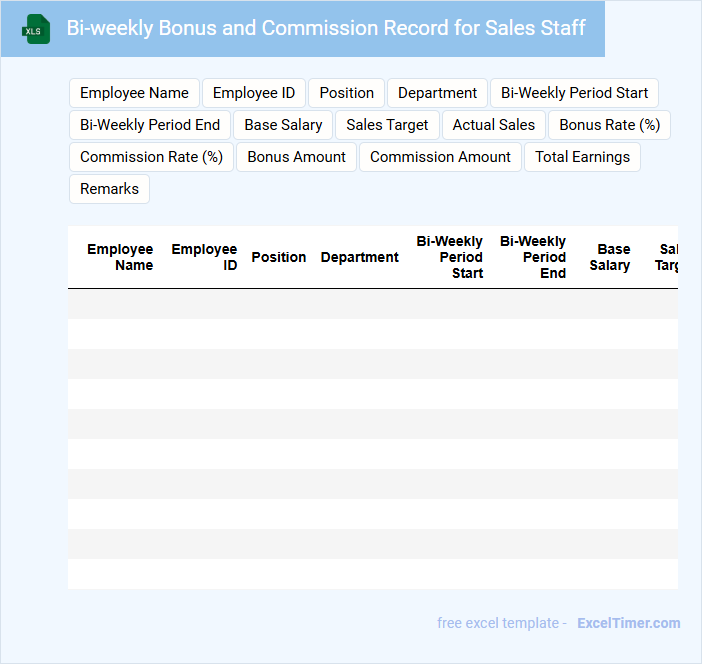This screenshot has height=664, width=702.
Task: Click the Position column header
Action: [278, 257]
